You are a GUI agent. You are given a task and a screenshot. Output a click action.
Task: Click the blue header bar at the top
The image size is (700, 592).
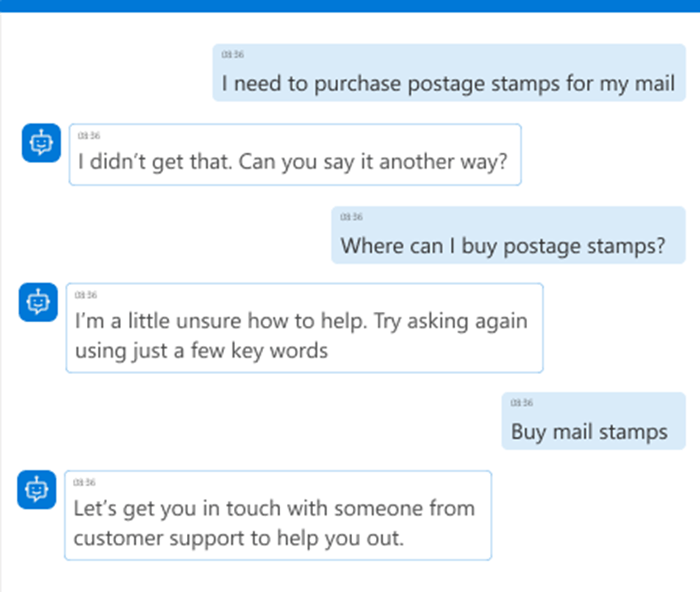click(x=350, y=6)
